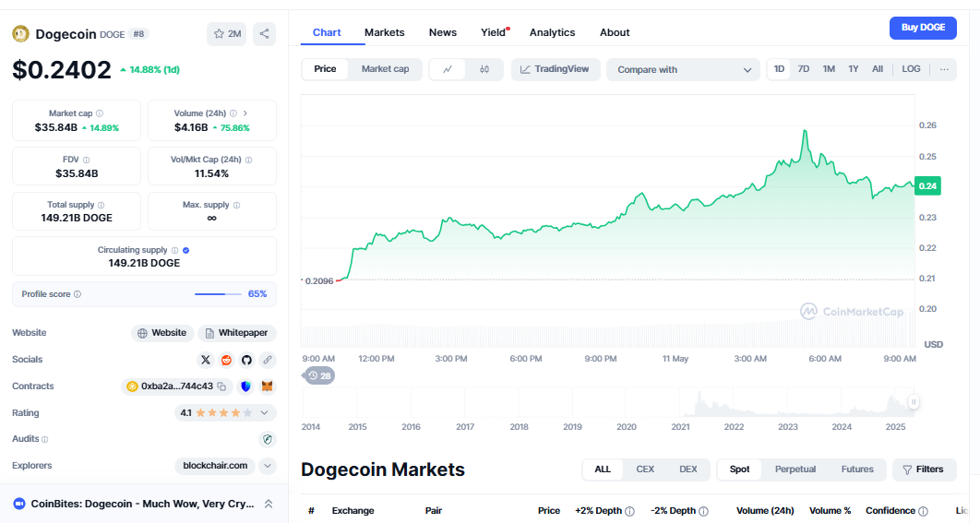Open the Chart tab

pos(327,32)
